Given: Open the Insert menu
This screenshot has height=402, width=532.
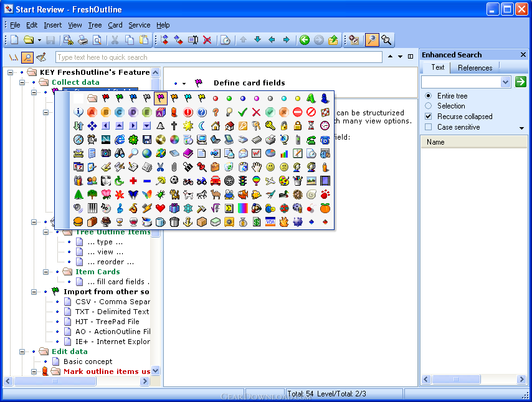Looking at the screenshot, I should pos(52,25).
